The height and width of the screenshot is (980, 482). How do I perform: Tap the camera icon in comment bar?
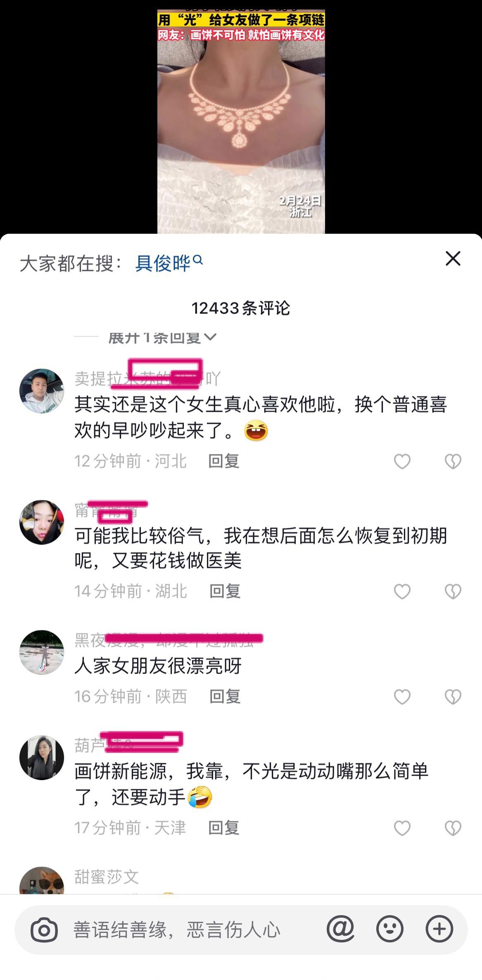[x=44, y=930]
